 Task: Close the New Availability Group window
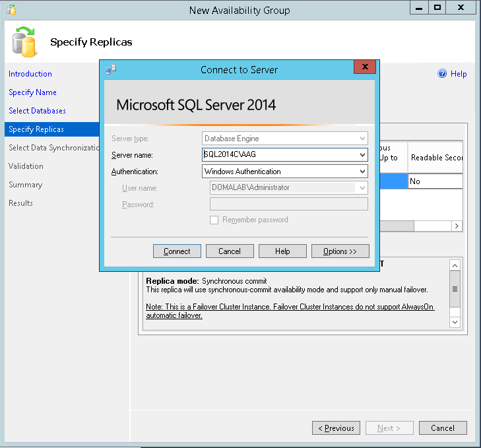[x=461, y=8]
